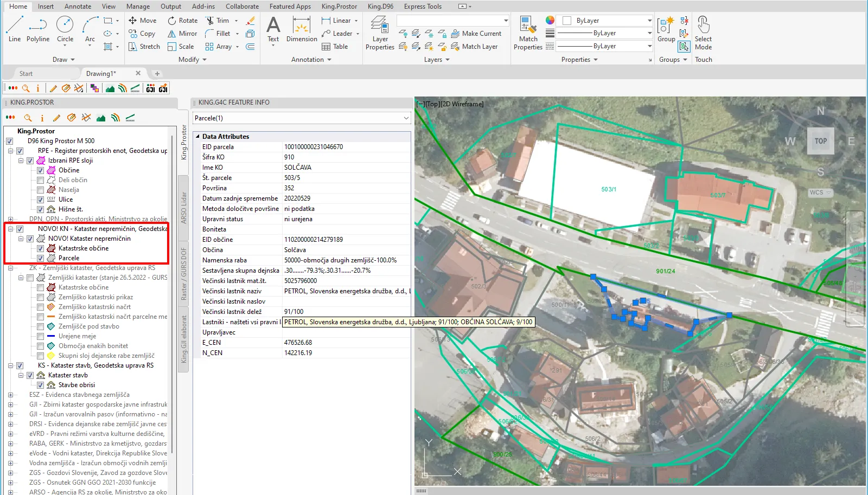Image resolution: width=868 pixels, height=495 pixels.
Task: Open the King.Prostor ribbon tab
Action: [x=339, y=7]
